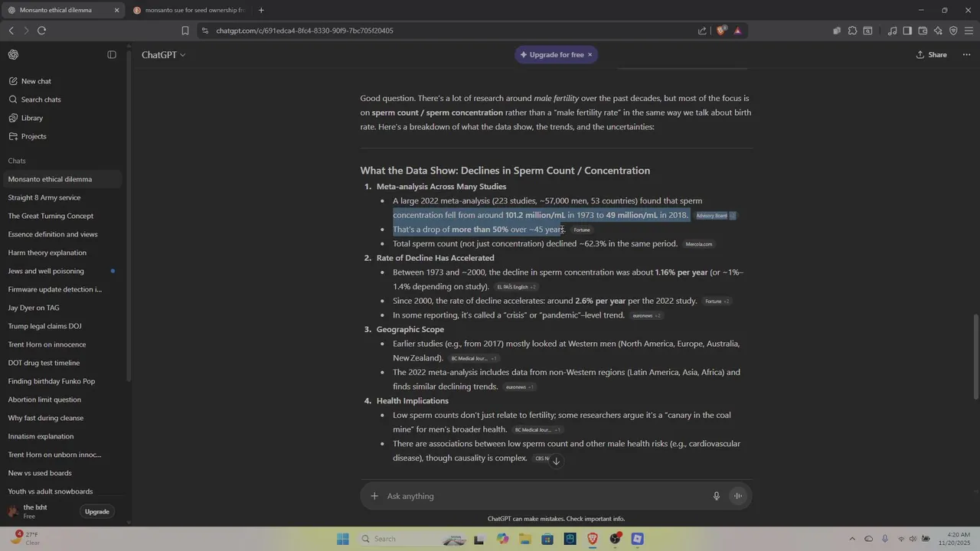Viewport: 980px width, 551px height.
Task: Click the Brave Shields lion icon
Action: click(721, 31)
